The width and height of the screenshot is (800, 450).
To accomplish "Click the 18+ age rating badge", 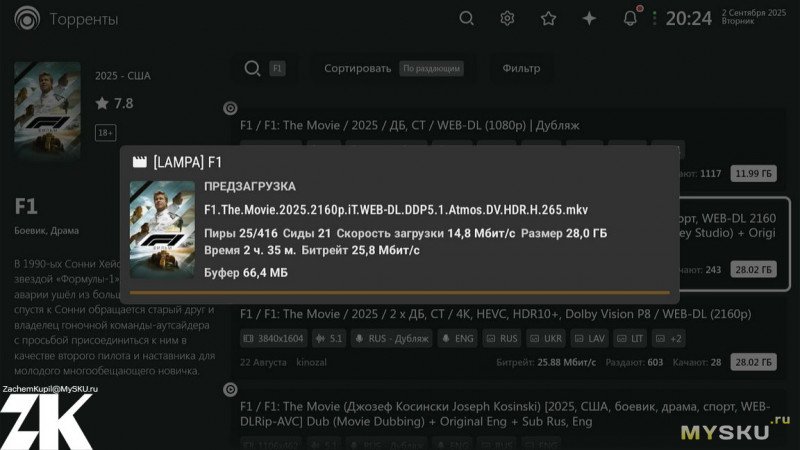I will pos(106,133).
